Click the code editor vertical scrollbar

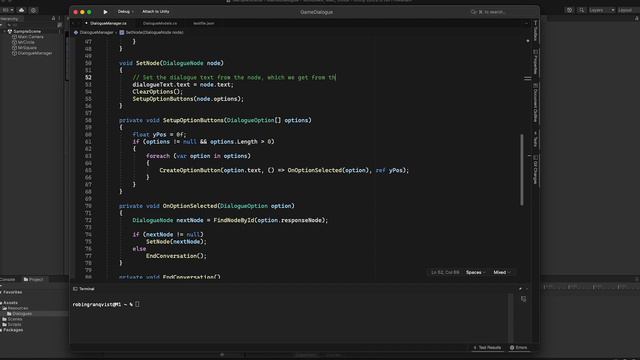coord(522,169)
